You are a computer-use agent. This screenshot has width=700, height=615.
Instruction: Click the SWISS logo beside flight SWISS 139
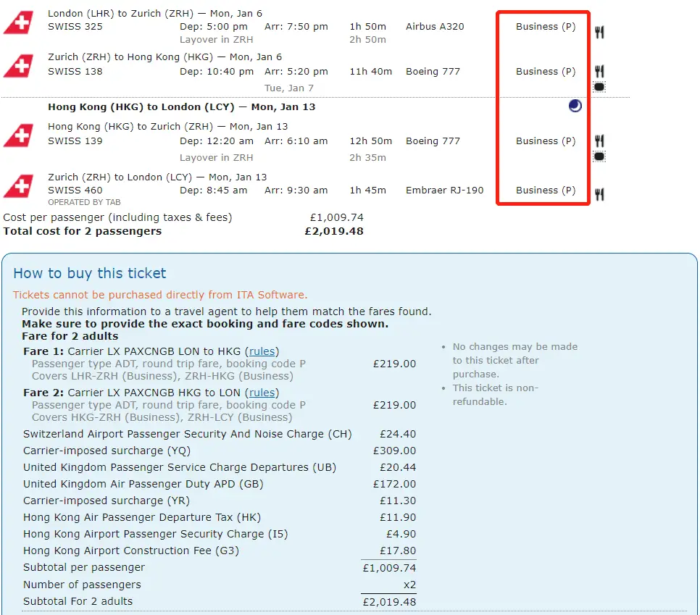point(18,136)
